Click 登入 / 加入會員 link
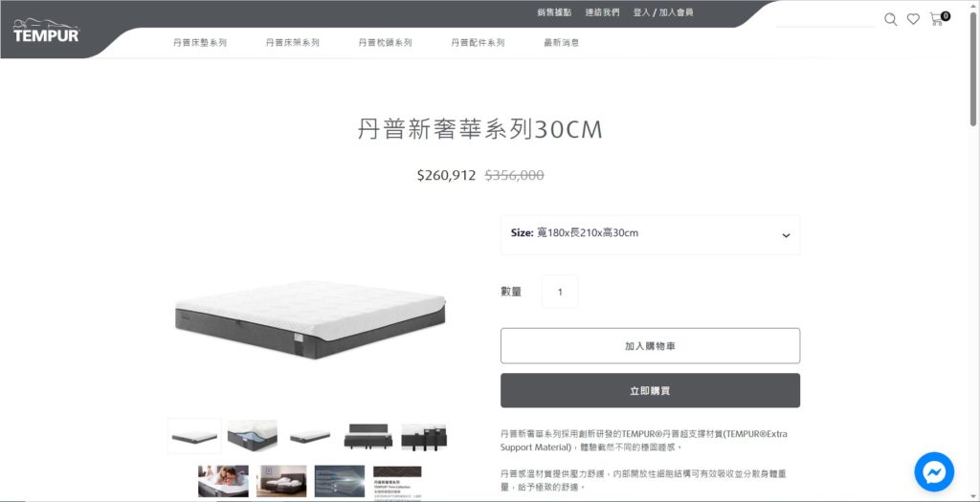 click(x=663, y=12)
